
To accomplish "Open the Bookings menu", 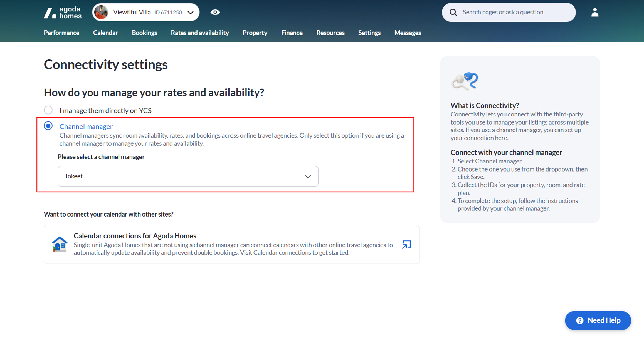I will click(x=144, y=33).
